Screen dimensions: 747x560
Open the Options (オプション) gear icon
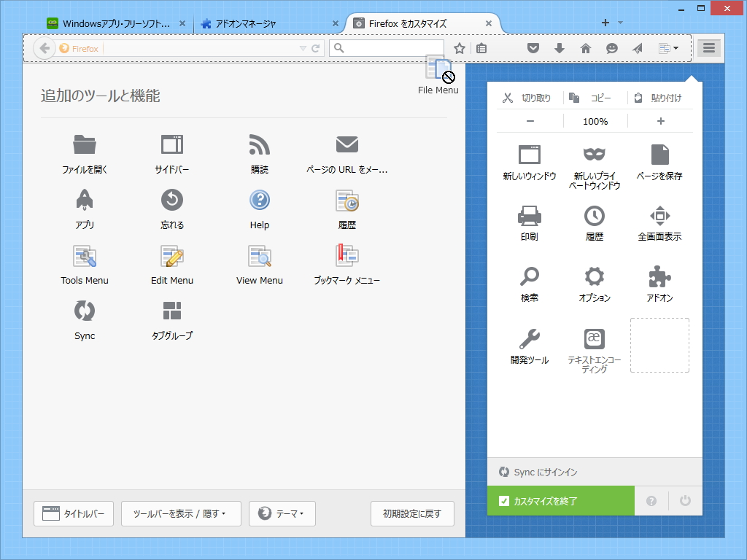(x=594, y=276)
